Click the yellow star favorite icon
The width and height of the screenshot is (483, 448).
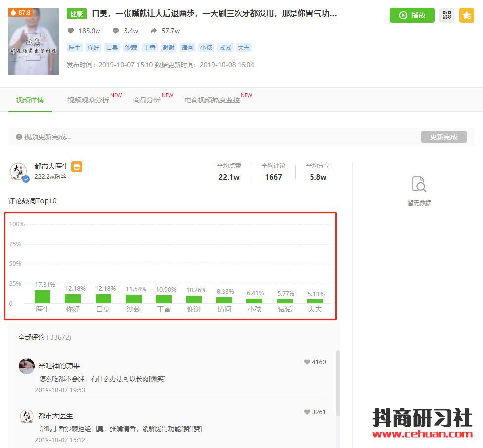coord(466,15)
